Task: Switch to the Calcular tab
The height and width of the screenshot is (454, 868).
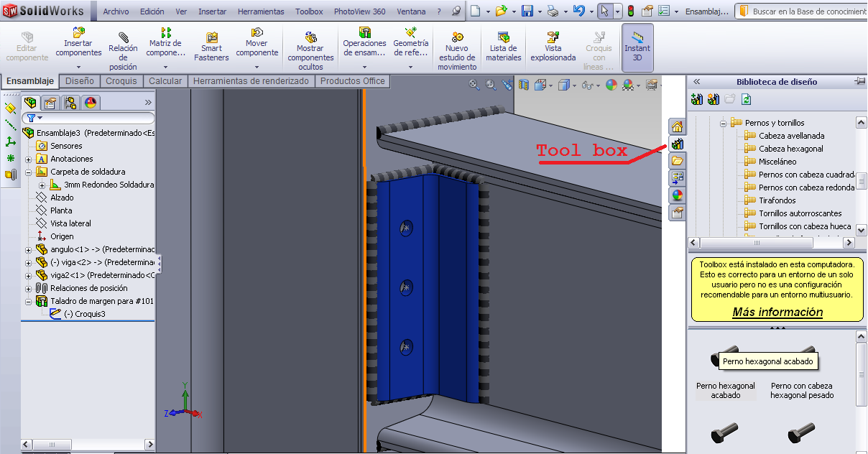Action: 165,81
